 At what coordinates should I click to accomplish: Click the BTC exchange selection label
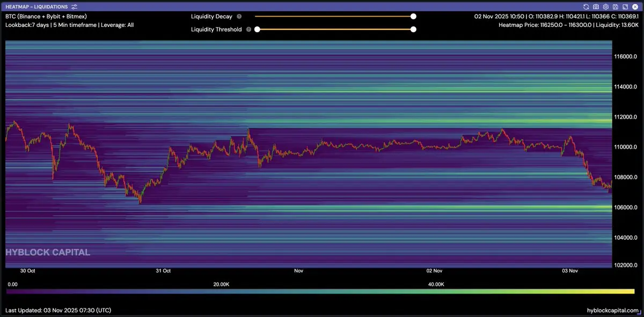pyautogui.click(x=46, y=17)
